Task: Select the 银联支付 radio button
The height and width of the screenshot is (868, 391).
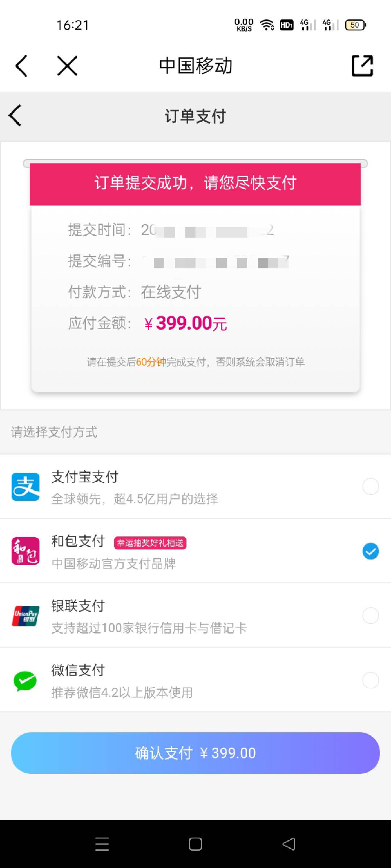Action: tap(370, 616)
